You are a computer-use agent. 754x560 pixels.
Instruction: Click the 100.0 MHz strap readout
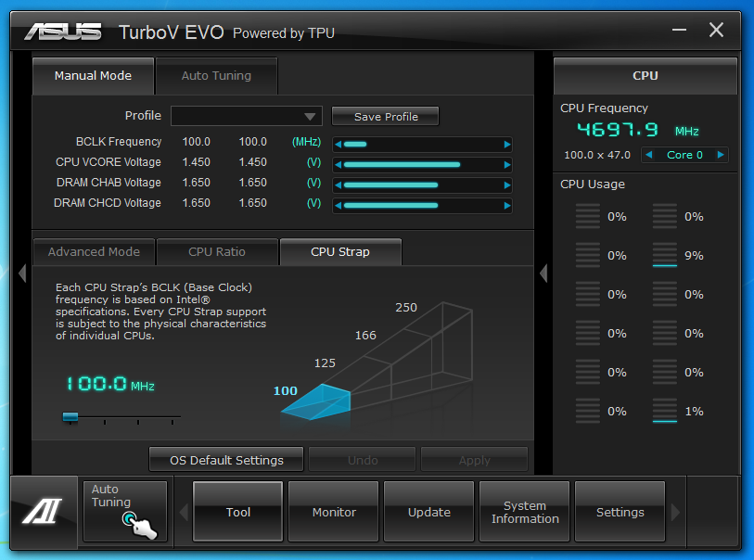click(x=110, y=384)
